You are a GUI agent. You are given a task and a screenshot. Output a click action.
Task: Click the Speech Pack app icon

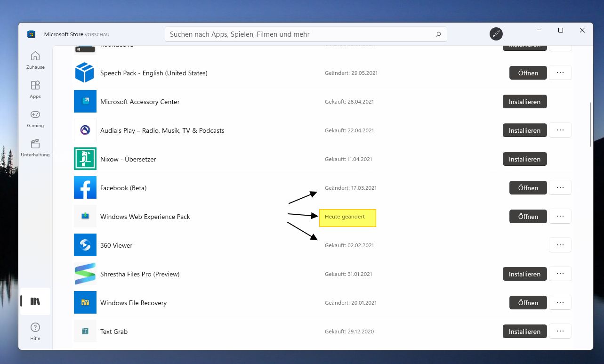85,73
